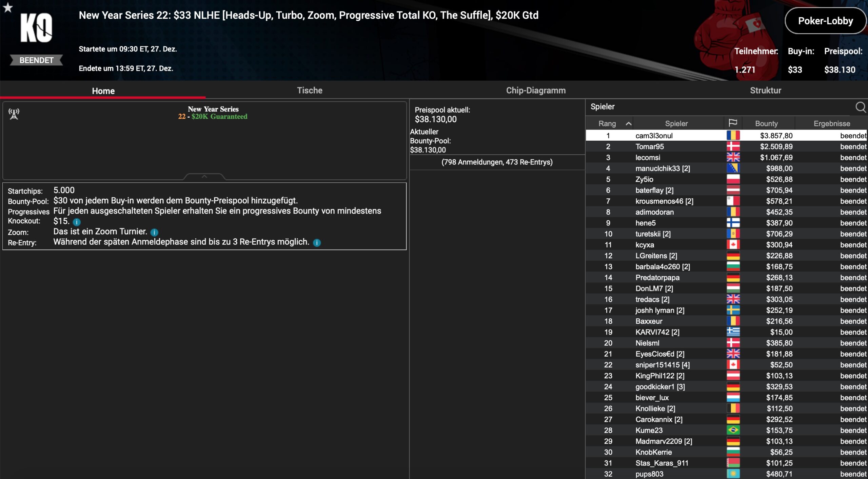Image resolution: width=868 pixels, height=479 pixels.
Task: Open the Chip-Diagramm tab
Action: point(535,91)
